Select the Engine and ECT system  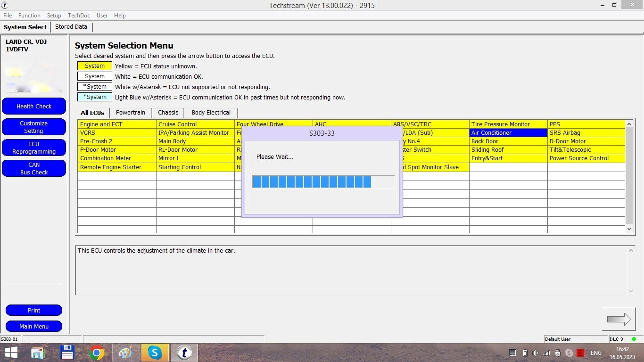coord(117,124)
